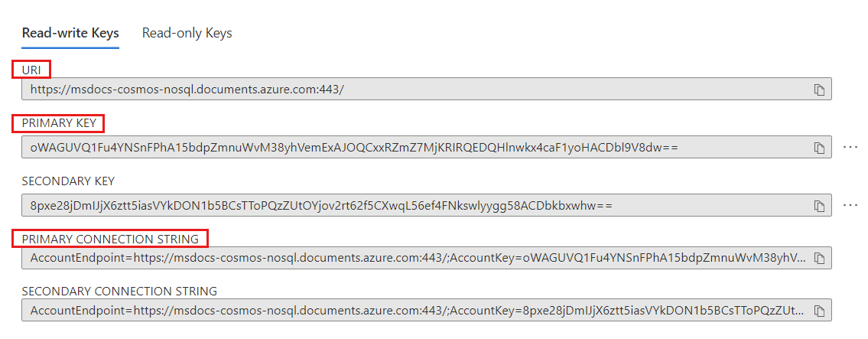
Task: Click into the SECONDARY KEY value field
Action: pyautogui.click(x=382, y=206)
